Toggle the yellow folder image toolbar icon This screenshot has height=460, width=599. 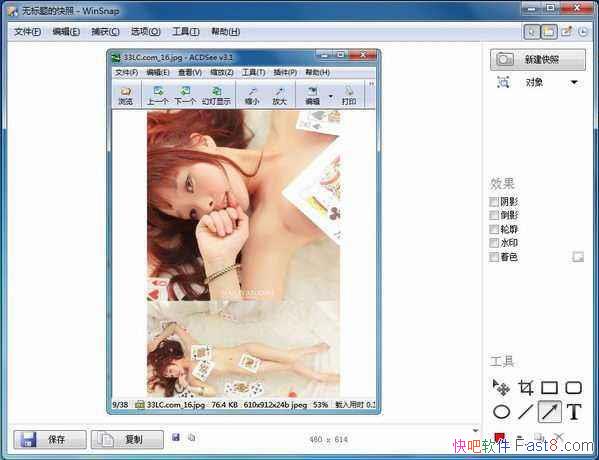pos(549,32)
